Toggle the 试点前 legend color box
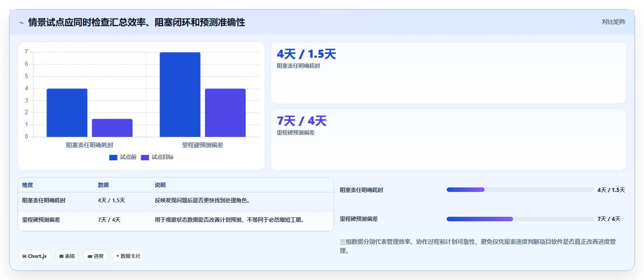The height and width of the screenshot is (280, 644). 113,157
